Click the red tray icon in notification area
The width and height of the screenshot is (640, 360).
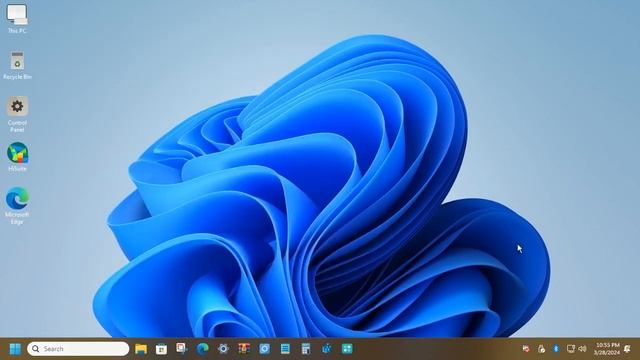pos(526,349)
